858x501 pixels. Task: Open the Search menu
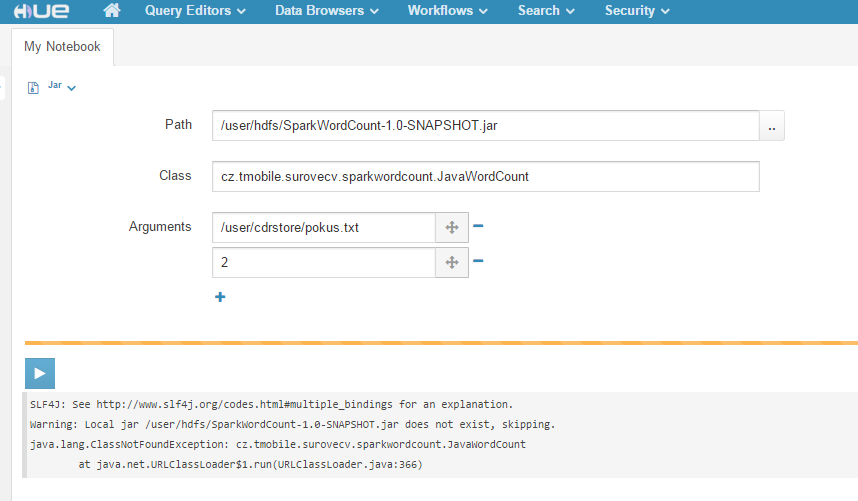546,11
